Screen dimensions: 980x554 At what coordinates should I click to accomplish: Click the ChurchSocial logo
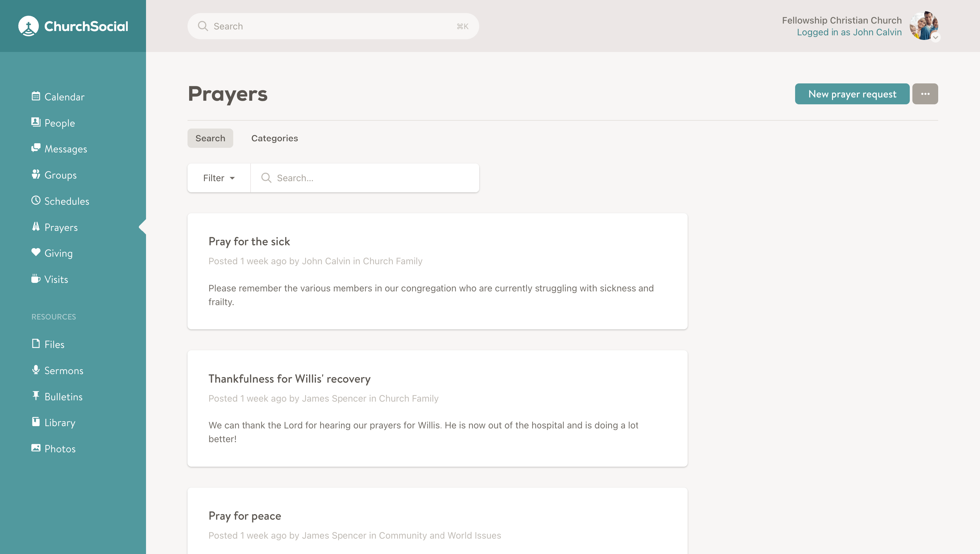(73, 26)
